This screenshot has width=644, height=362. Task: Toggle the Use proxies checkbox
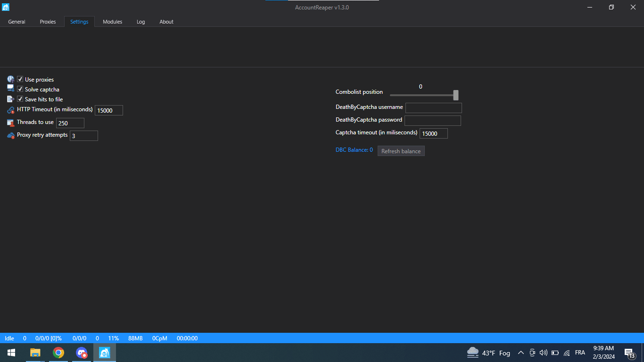pyautogui.click(x=20, y=79)
